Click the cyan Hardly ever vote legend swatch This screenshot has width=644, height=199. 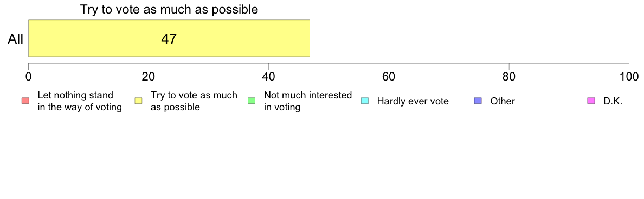coord(365,101)
